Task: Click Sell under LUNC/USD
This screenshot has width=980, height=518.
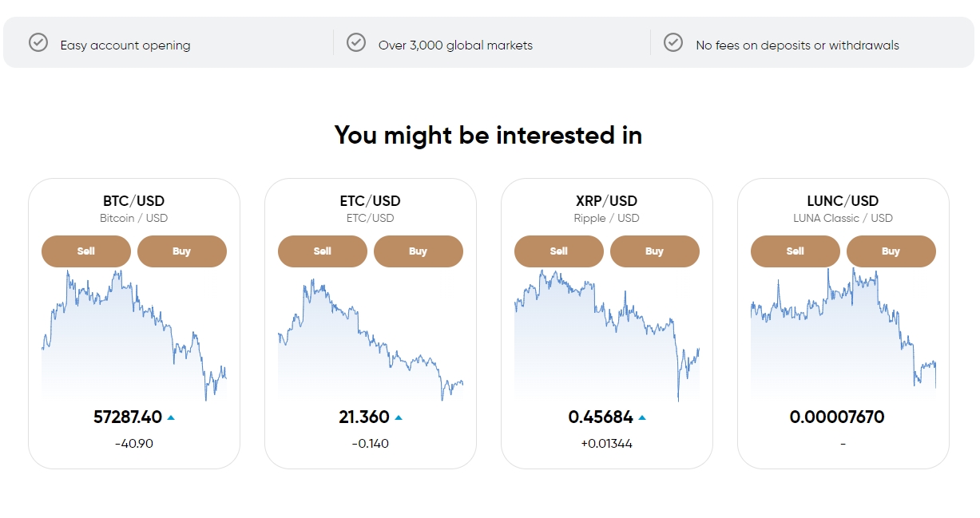Action: click(796, 251)
